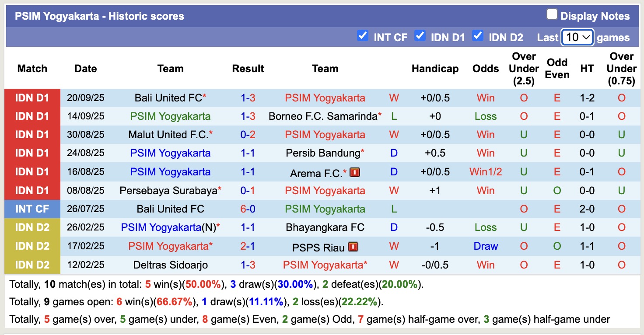Uncheck the INT CF filter checkbox
Image resolution: width=644 pixels, height=335 pixels.
(363, 36)
